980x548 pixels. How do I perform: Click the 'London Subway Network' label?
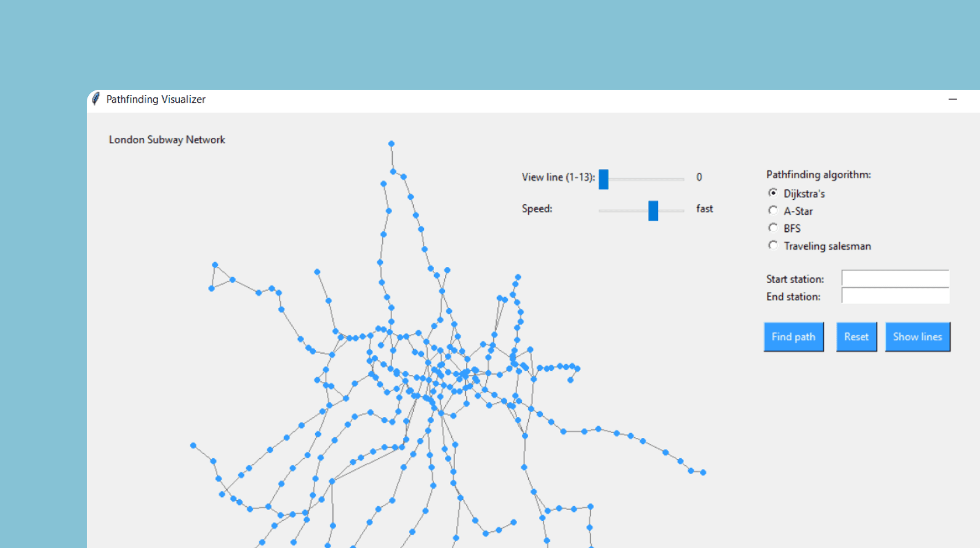[x=167, y=140]
